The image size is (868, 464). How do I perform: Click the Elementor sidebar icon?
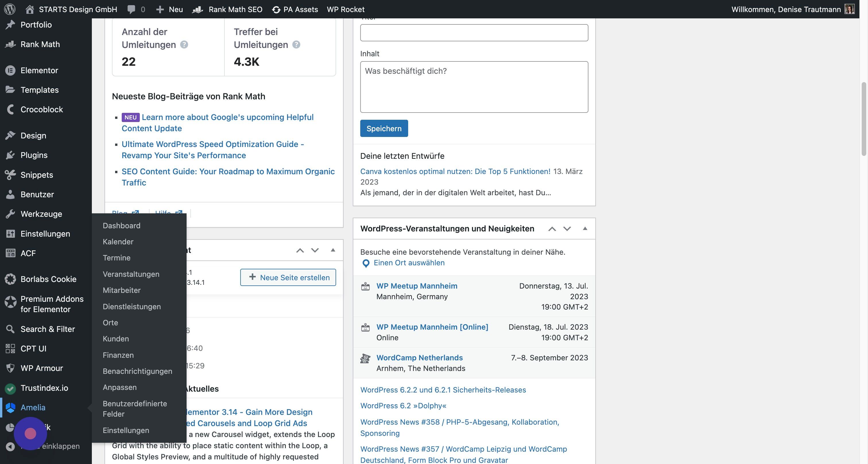[10, 70]
